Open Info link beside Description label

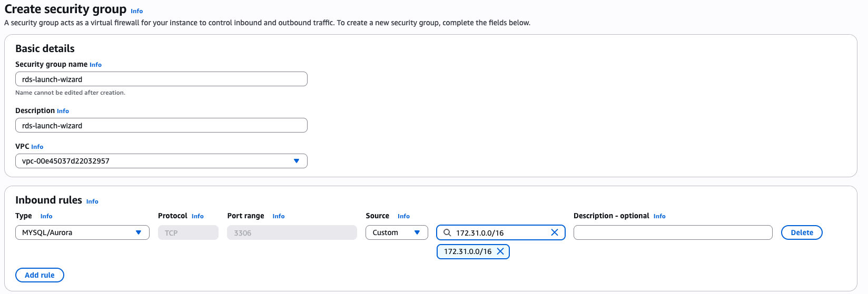(63, 111)
